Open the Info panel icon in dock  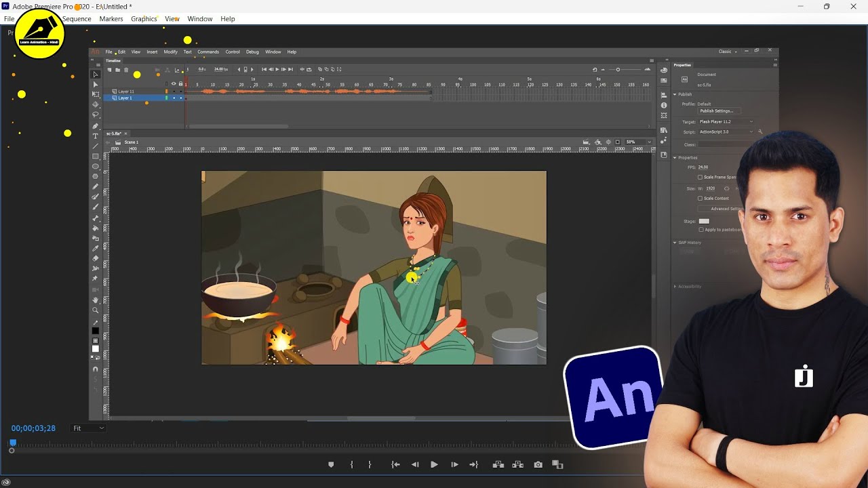[664, 106]
